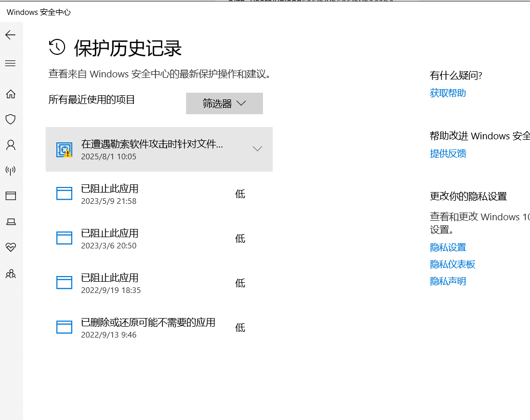
Task: Open Virus & threat protection shield icon
Action: (x=11, y=119)
